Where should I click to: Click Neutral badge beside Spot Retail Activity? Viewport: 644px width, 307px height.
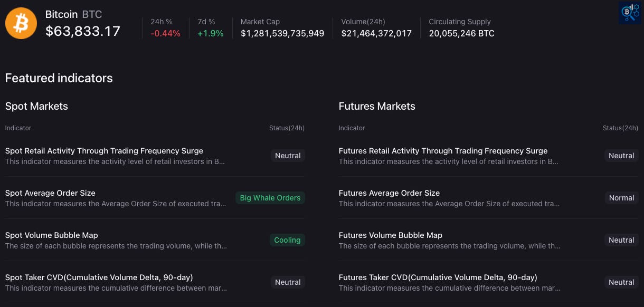point(288,156)
